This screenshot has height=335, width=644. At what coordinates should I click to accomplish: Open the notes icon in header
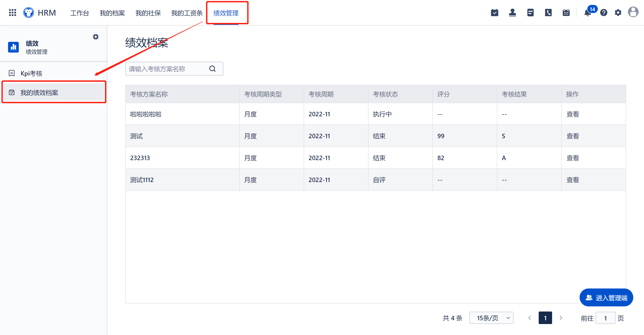click(530, 13)
